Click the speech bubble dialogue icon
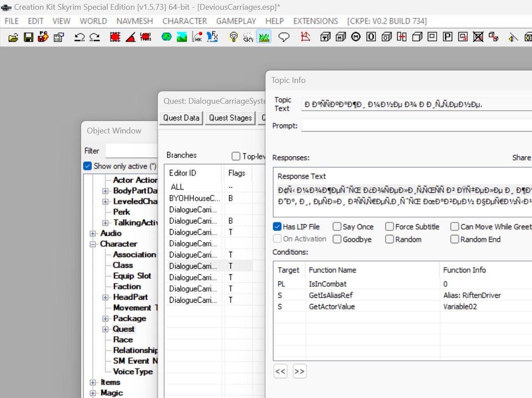The image size is (532, 398). point(284,37)
